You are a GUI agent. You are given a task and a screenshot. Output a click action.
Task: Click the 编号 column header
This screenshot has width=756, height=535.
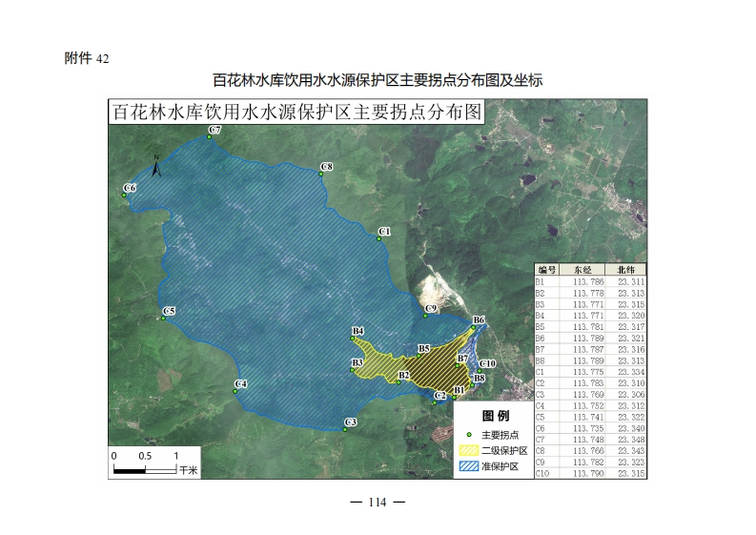tap(544, 271)
